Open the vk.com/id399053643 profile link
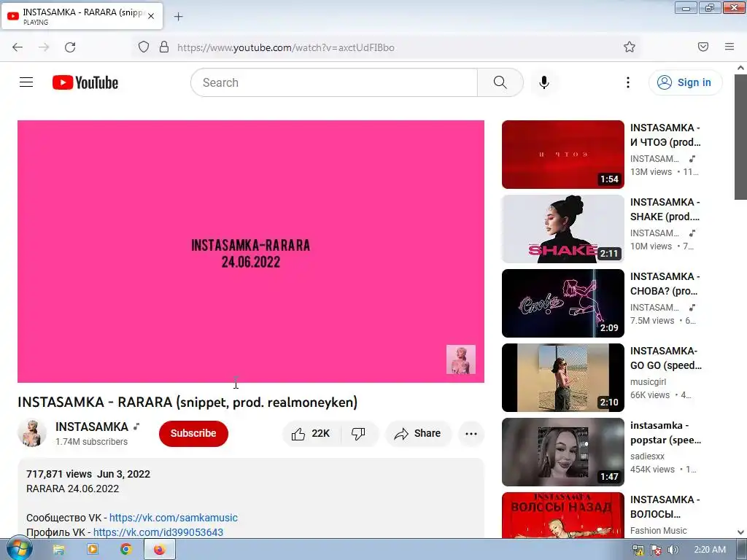This screenshot has width=747, height=560. point(158,532)
